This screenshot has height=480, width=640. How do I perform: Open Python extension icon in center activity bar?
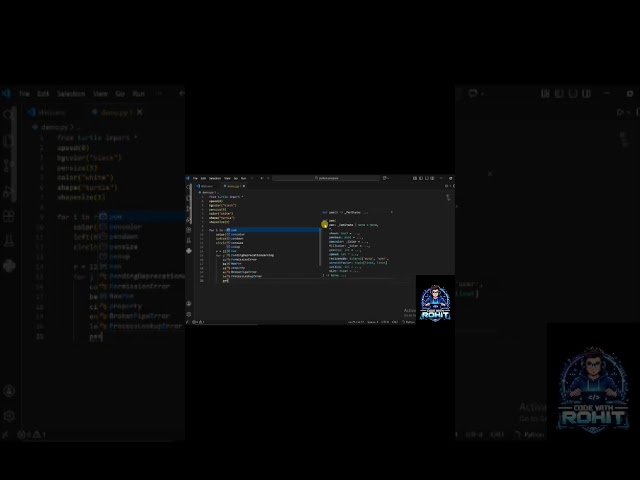pyautogui.click(x=189, y=251)
